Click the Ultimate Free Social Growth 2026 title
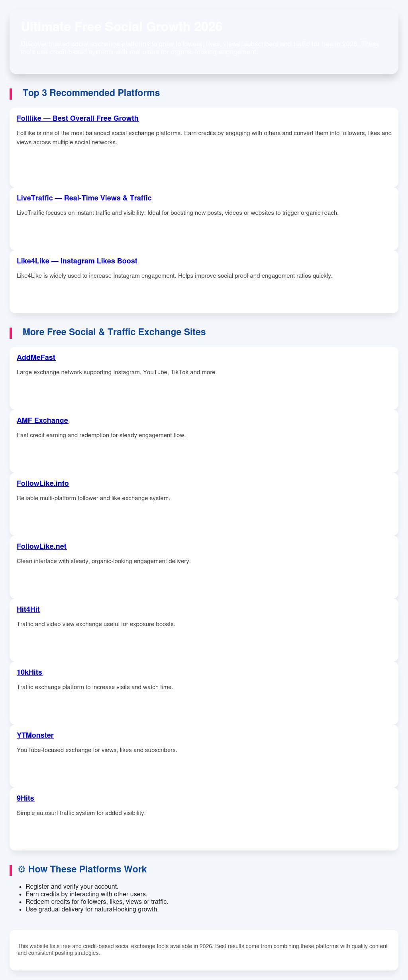408x980 pixels. [x=122, y=27]
